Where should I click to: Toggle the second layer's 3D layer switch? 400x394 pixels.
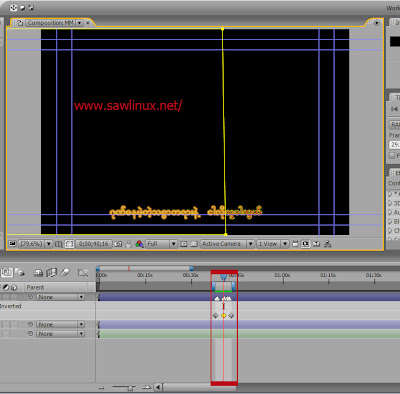click(x=14, y=324)
